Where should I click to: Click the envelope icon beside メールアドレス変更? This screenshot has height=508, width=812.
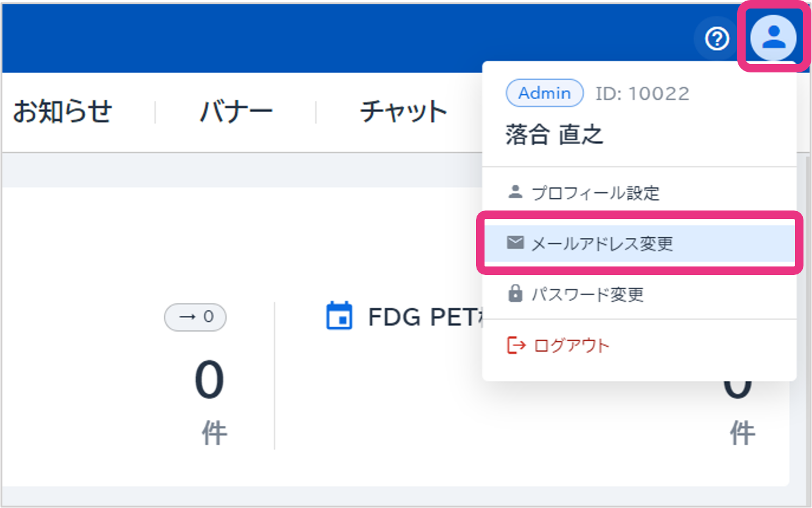click(x=515, y=243)
